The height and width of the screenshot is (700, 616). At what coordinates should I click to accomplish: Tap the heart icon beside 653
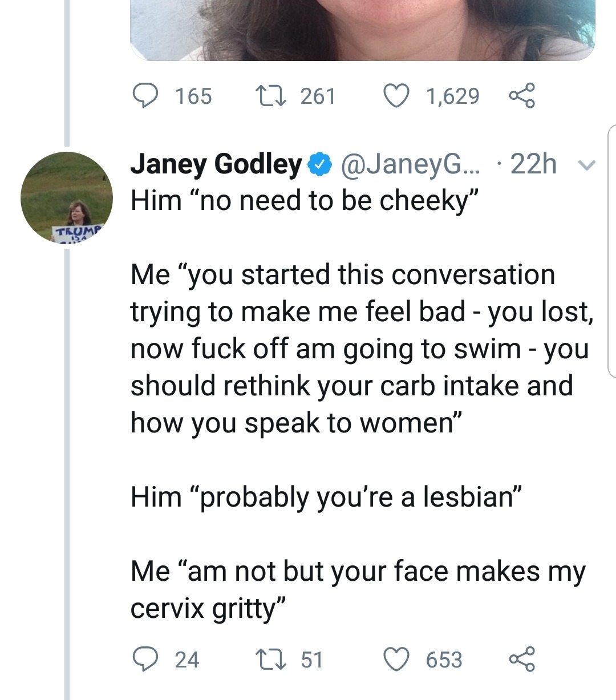coord(396,659)
